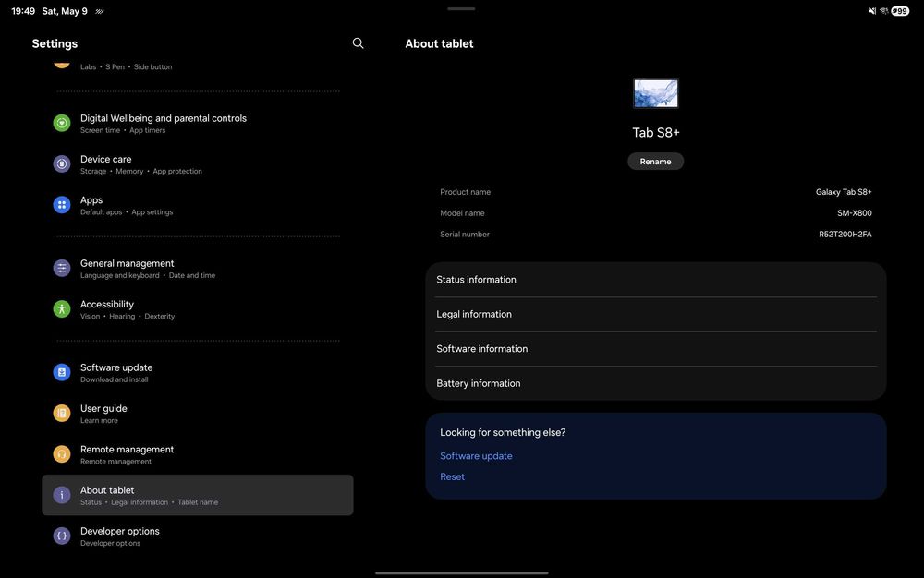Open Digital Wellbeing and parental controls

click(x=198, y=123)
